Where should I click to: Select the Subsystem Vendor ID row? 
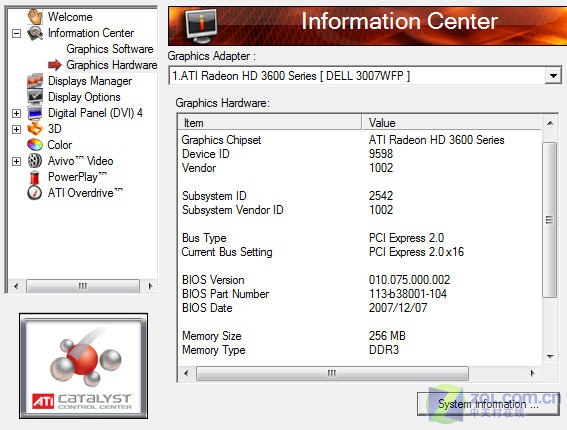coord(360,210)
